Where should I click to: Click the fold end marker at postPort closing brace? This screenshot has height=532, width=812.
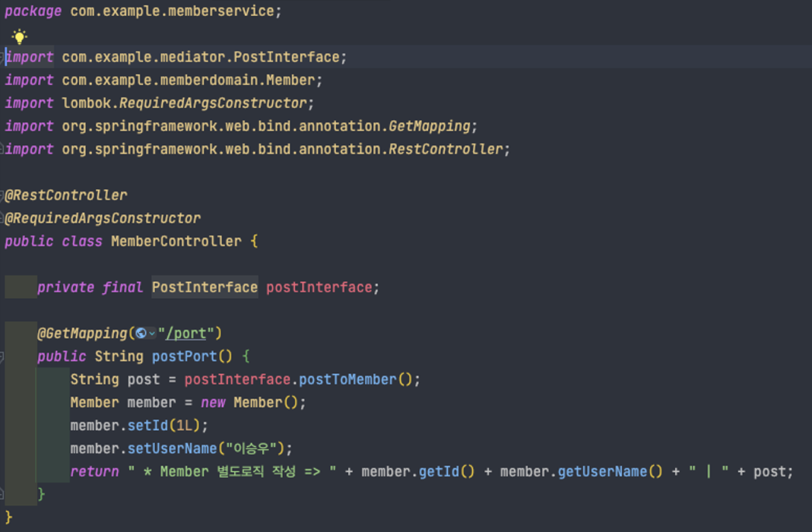tap(2, 494)
